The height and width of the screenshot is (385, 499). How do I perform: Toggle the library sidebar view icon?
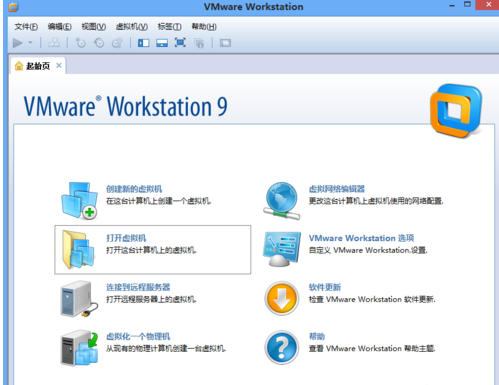(144, 43)
